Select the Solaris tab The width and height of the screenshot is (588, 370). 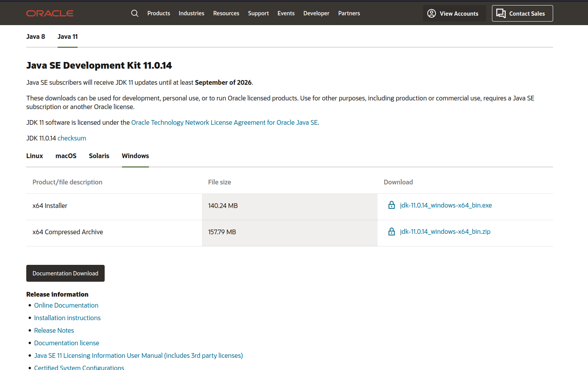[x=99, y=156]
